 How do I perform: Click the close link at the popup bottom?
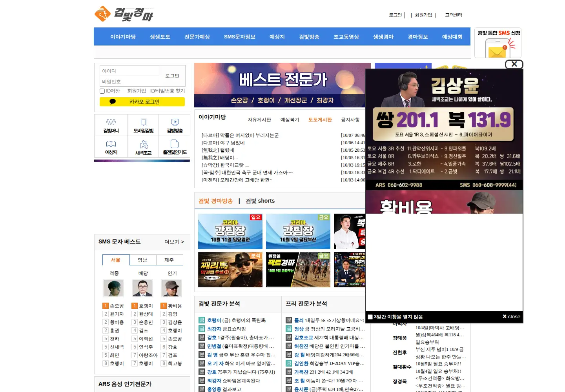tap(511, 316)
